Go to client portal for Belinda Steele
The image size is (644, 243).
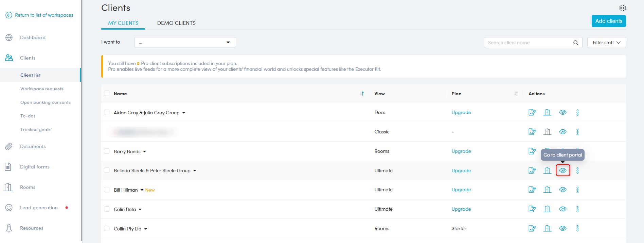tap(562, 170)
